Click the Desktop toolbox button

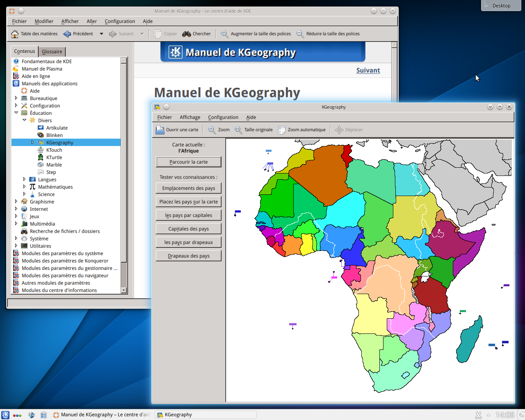501,5
